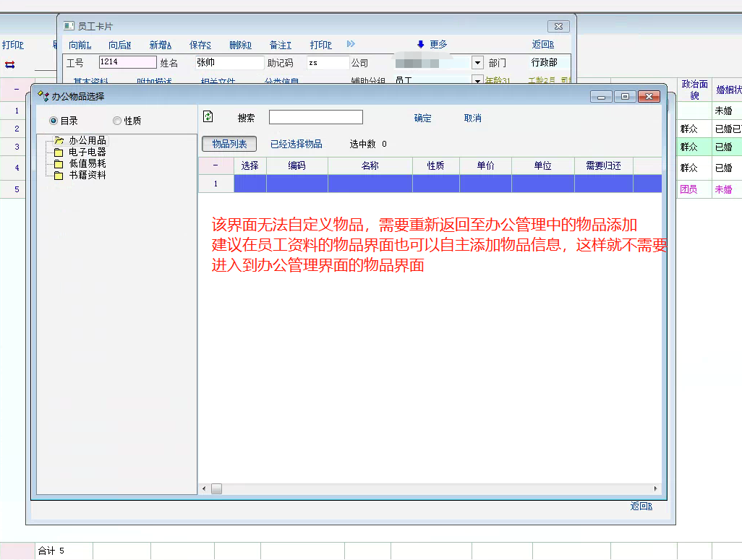The width and height of the screenshot is (742, 560).
Task: Switch to the 已经选择物品 tab
Action: [296, 144]
